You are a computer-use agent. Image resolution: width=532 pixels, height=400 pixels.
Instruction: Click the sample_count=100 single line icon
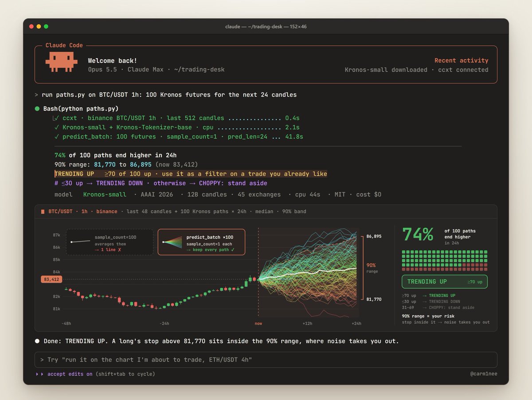click(x=81, y=242)
